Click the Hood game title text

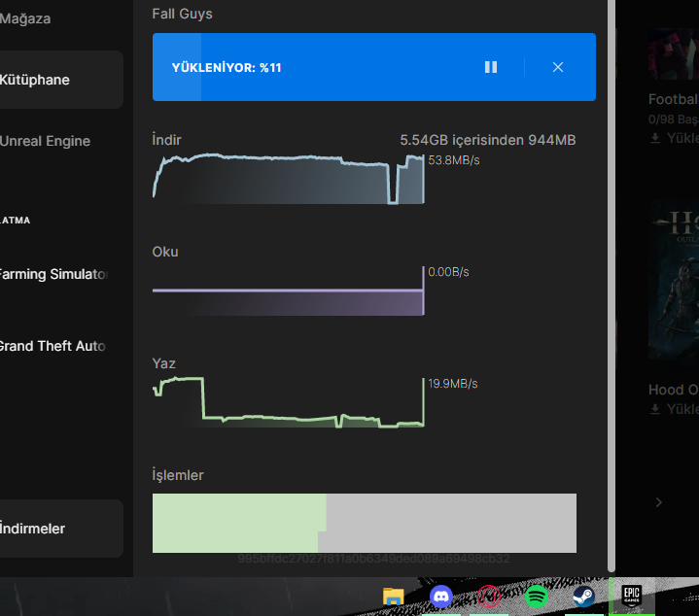coord(674,390)
